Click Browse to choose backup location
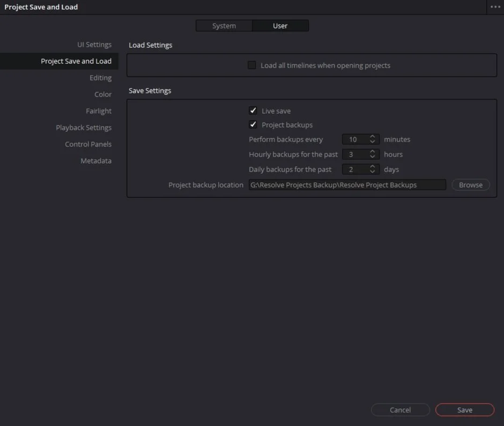Screen dimensions: 504x426 [x=470, y=184]
